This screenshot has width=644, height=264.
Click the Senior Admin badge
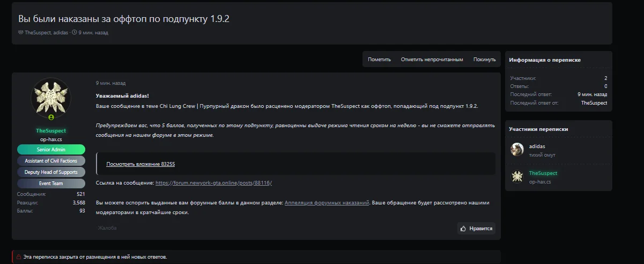51,149
